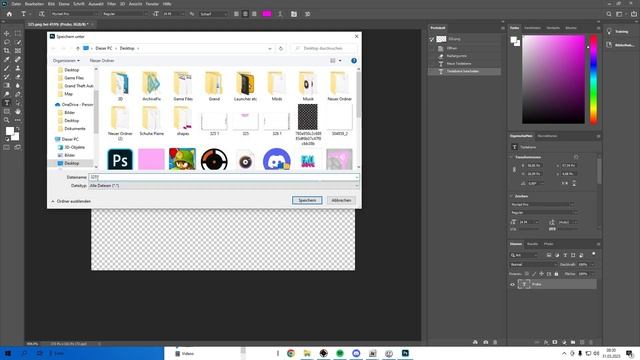Open the view options dropdown in save dialog
The height and width of the screenshot is (360, 640).
pyautogui.click(x=340, y=60)
